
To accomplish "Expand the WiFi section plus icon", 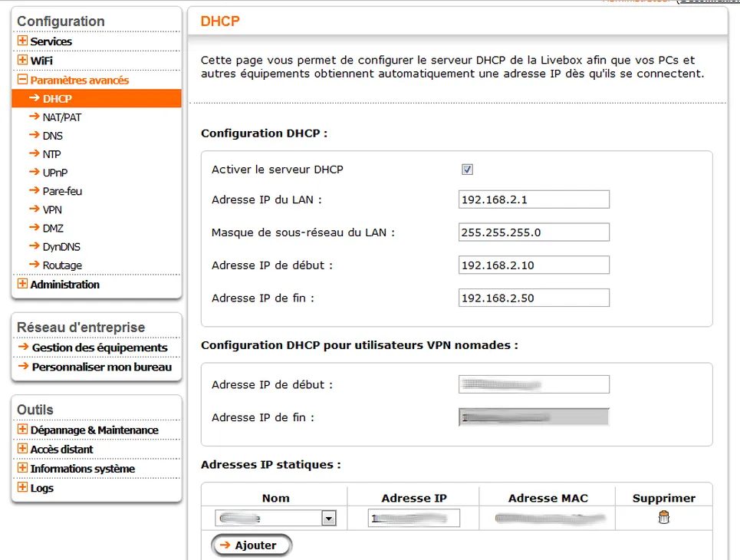I will point(22,60).
